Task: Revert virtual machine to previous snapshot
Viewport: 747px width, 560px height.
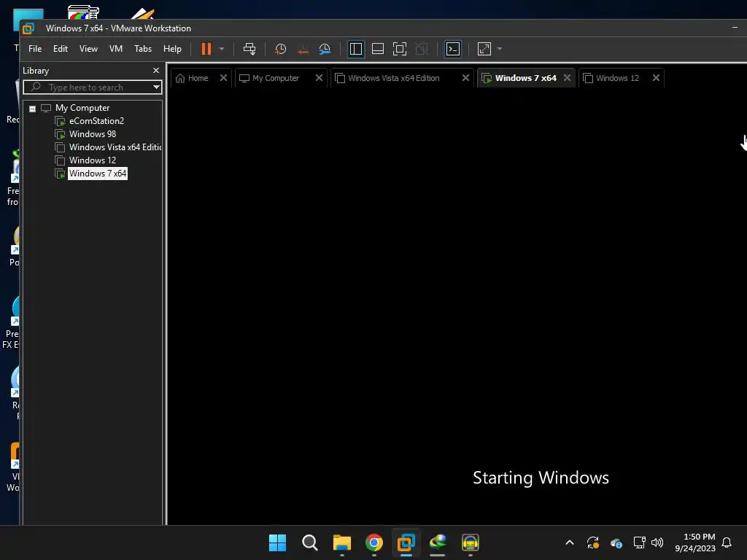Action: click(303, 49)
